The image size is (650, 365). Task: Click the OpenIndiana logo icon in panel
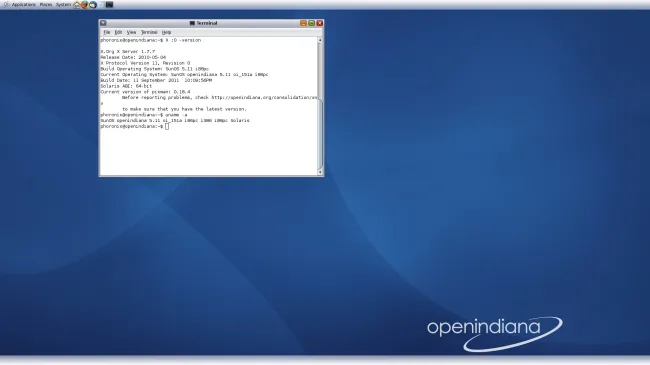click(x=6, y=5)
